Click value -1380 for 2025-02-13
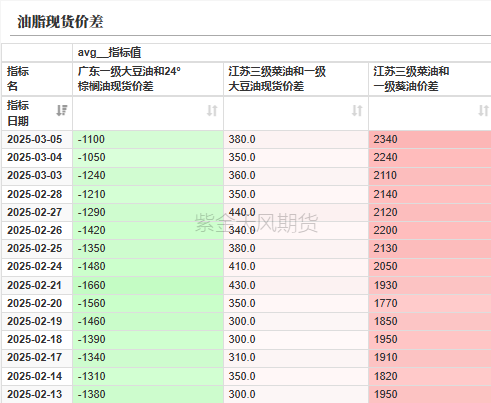491x403 pixels. (91, 394)
